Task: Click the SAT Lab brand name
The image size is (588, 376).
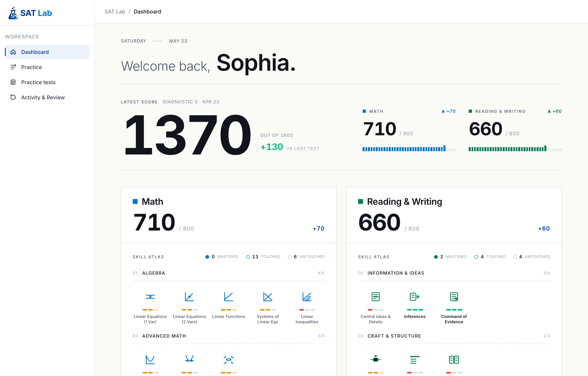Action: click(x=36, y=13)
